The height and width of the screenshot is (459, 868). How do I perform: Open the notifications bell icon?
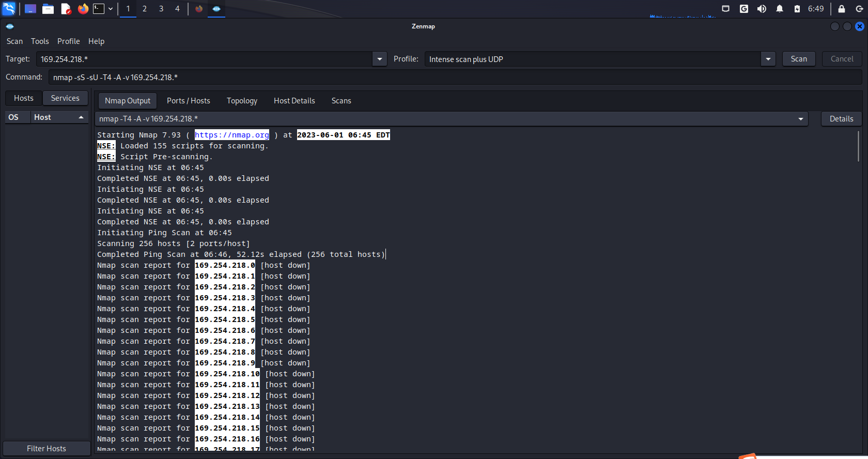point(780,9)
